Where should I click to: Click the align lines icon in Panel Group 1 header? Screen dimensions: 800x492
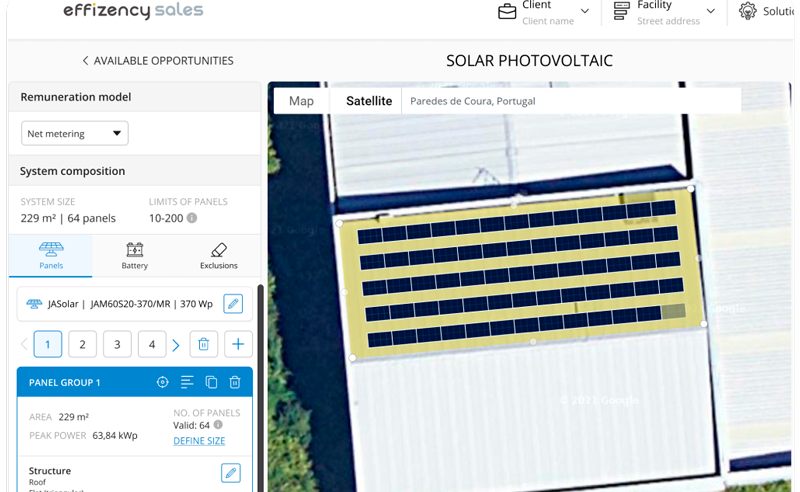pyautogui.click(x=187, y=382)
